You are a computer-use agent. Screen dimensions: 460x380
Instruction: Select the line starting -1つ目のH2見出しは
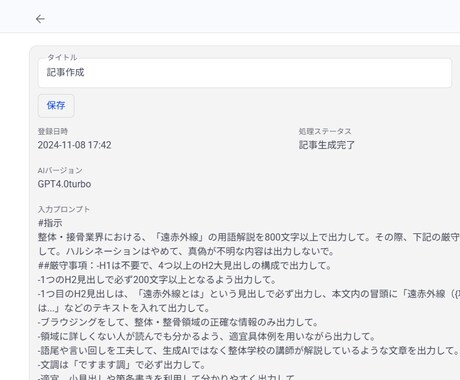click(249, 294)
